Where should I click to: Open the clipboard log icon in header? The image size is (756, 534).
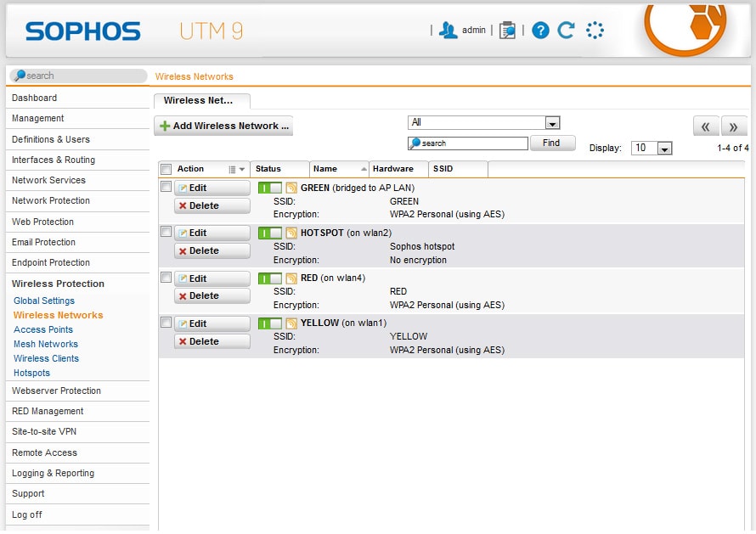pyautogui.click(x=507, y=31)
